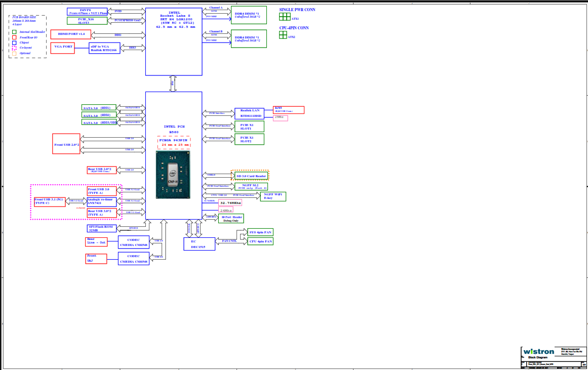Viewport: 588px width, 370px height.
Task: Click the INTEL PCH B560 label
Action: [174, 130]
